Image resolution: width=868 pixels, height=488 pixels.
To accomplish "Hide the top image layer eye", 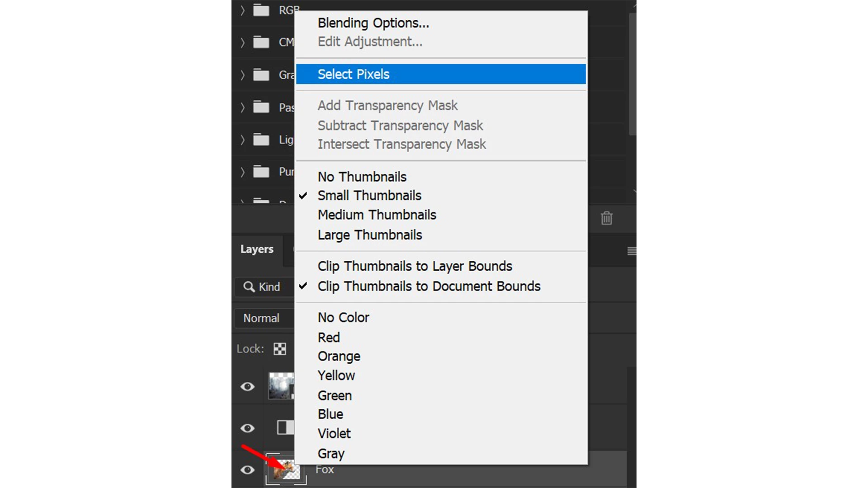I will (x=247, y=387).
